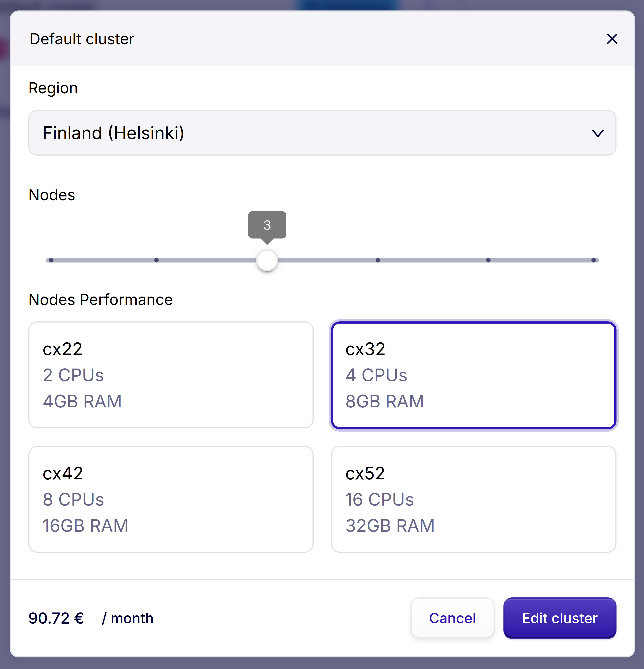Click the 90.72 € monthly price text
Image resolution: width=644 pixels, height=669 pixels.
coord(56,618)
